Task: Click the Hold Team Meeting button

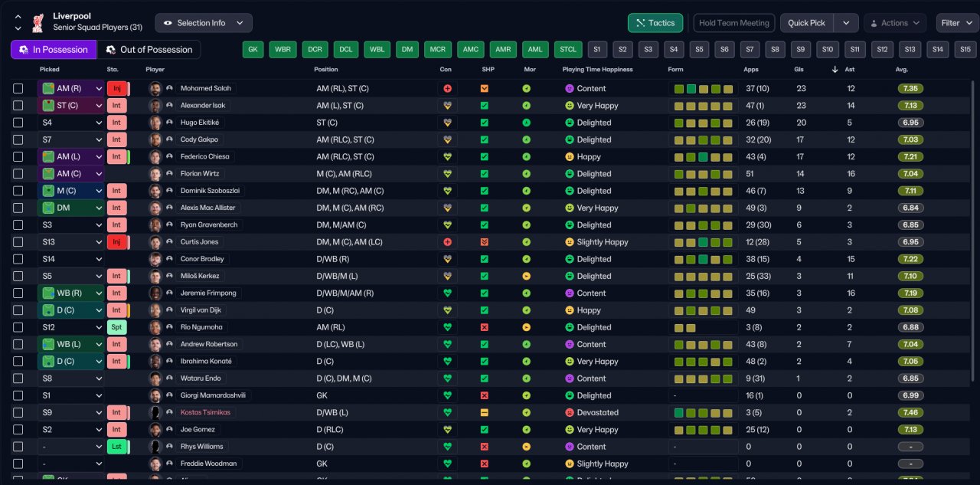Action: tap(734, 23)
